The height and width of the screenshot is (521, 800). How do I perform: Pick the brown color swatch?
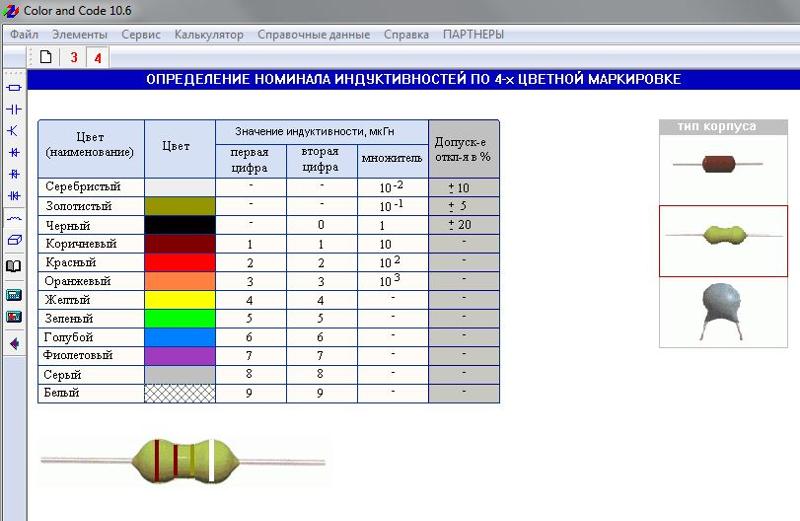pos(180,243)
